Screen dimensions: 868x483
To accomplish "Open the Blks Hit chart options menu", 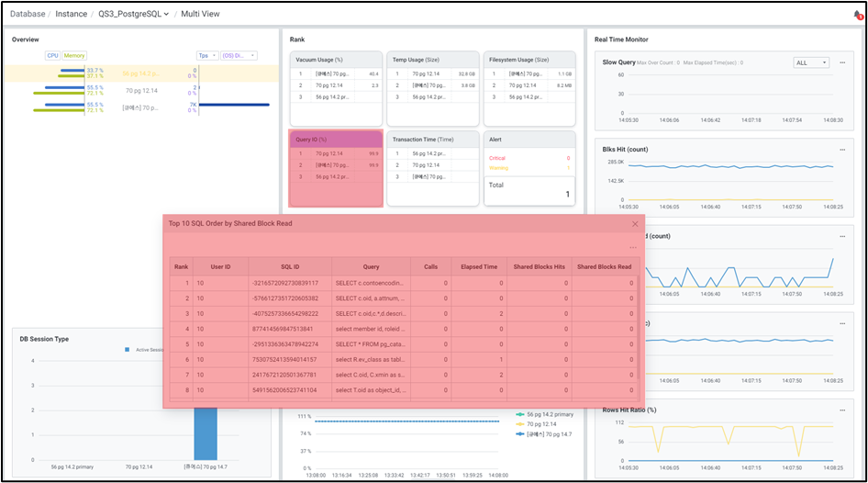I will pos(842,150).
